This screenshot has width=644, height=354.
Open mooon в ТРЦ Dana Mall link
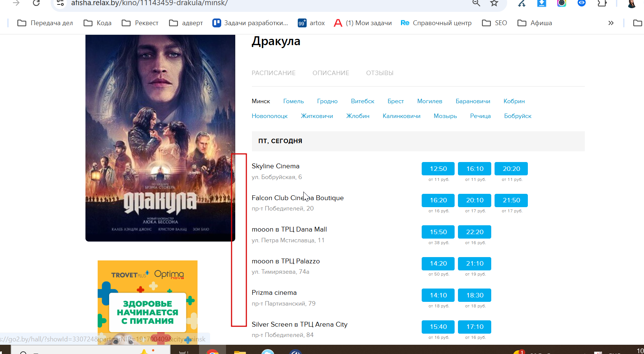tap(289, 229)
